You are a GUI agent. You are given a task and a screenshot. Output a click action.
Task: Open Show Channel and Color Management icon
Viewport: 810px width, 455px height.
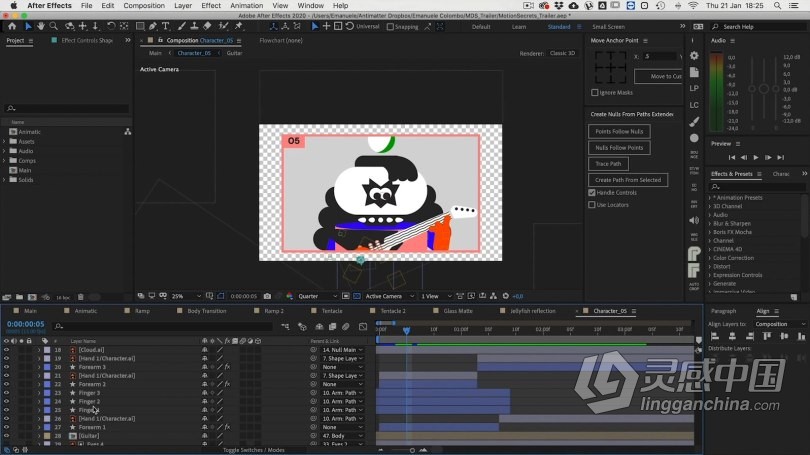tap(289, 296)
